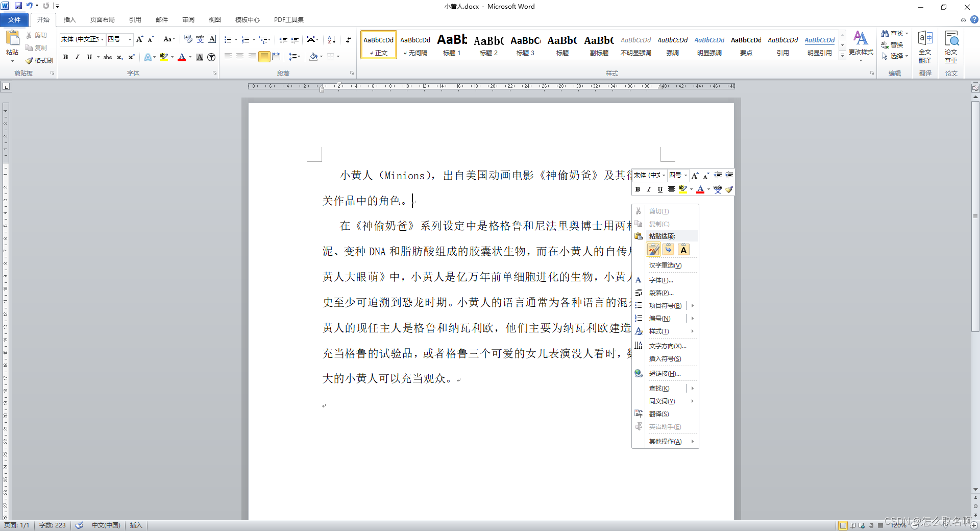
Task: Open the 文件 (File) tab
Action: pos(14,20)
